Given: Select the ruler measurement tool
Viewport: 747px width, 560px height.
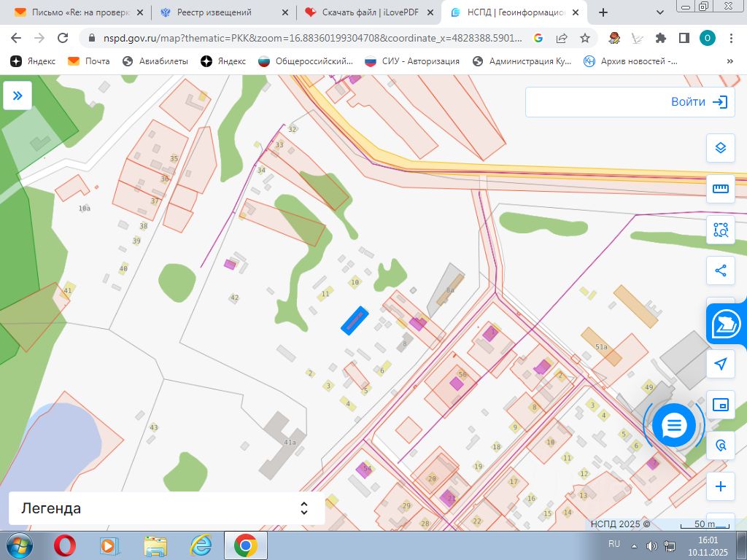Looking at the screenshot, I should (x=720, y=189).
